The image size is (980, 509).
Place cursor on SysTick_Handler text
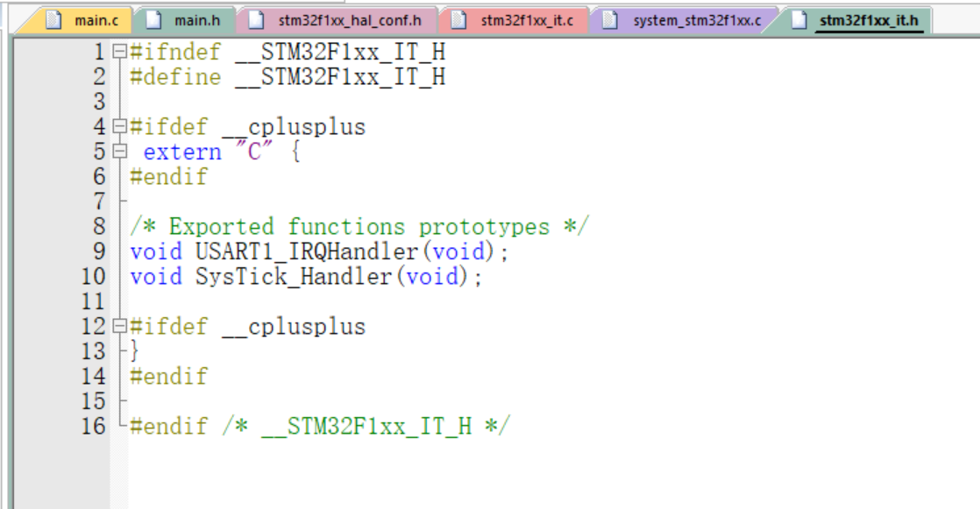(294, 276)
